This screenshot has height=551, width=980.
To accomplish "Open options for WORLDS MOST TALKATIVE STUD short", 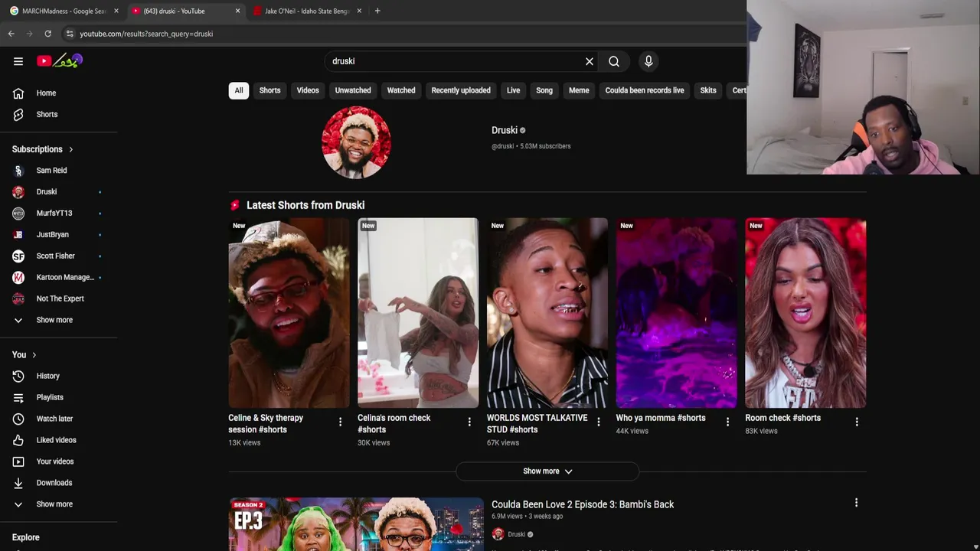I will (599, 422).
